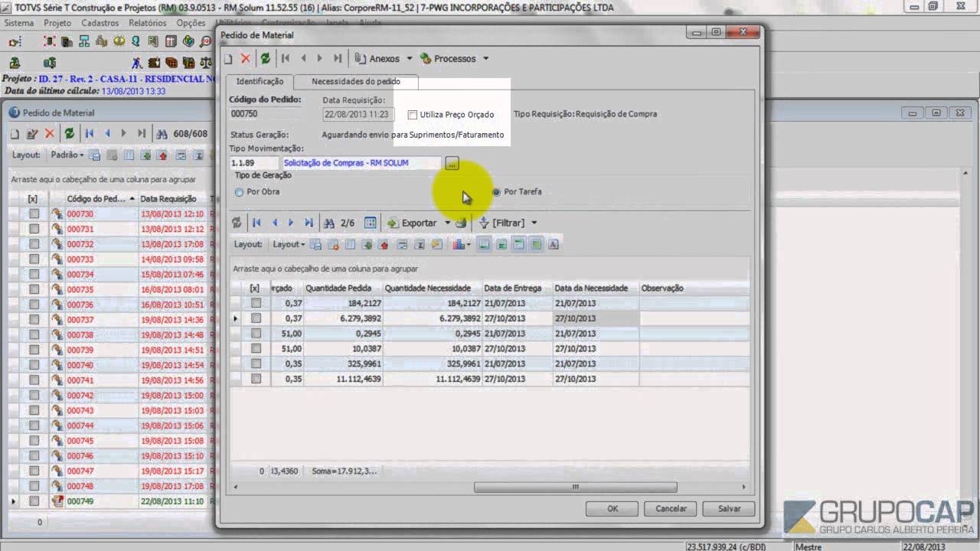The height and width of the screenshot is (551, 980).
Task: Click the grid view icon next to 2/6
Action: click(371, 223)
